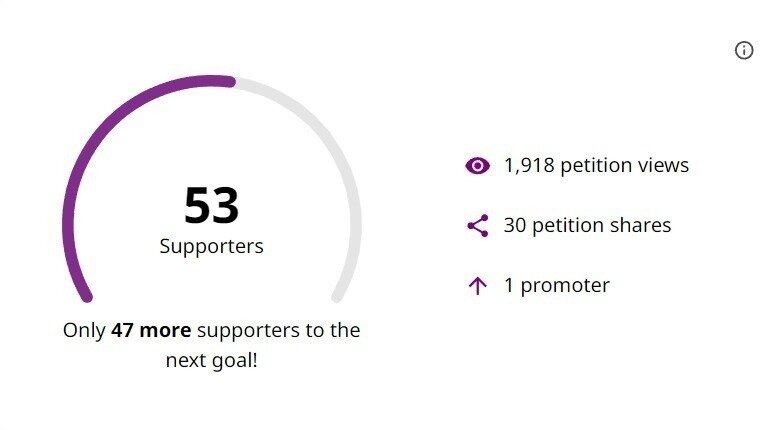764x430 pixels.
Task: Open the info icon in top corner
Action: [x=744, y=50]
